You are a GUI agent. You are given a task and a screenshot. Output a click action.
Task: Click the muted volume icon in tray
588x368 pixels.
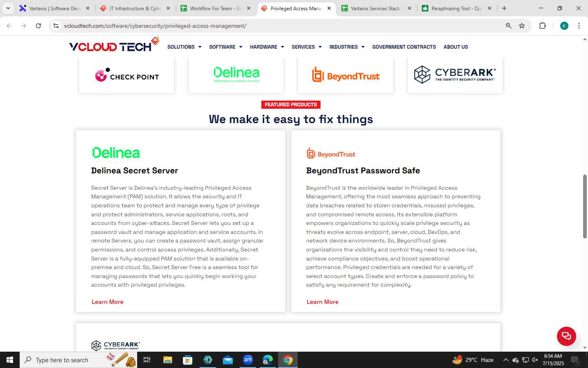(x=535, y=360)
